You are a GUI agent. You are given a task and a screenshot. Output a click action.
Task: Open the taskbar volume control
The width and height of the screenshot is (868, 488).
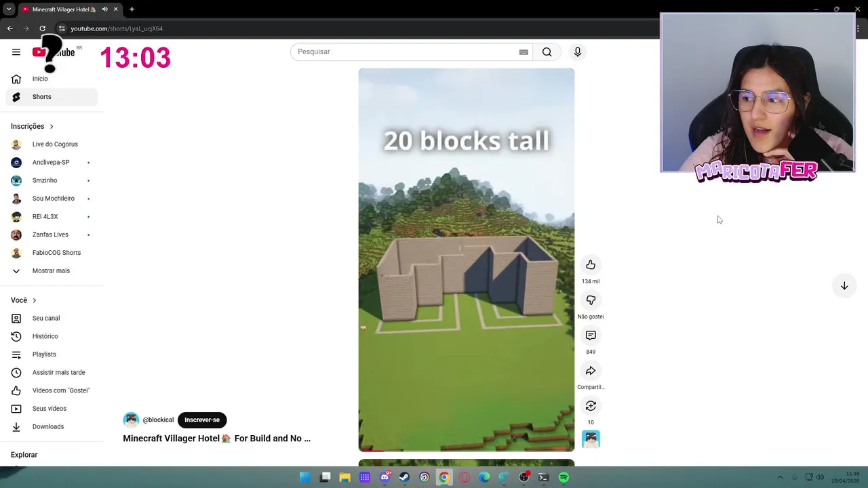821,477
